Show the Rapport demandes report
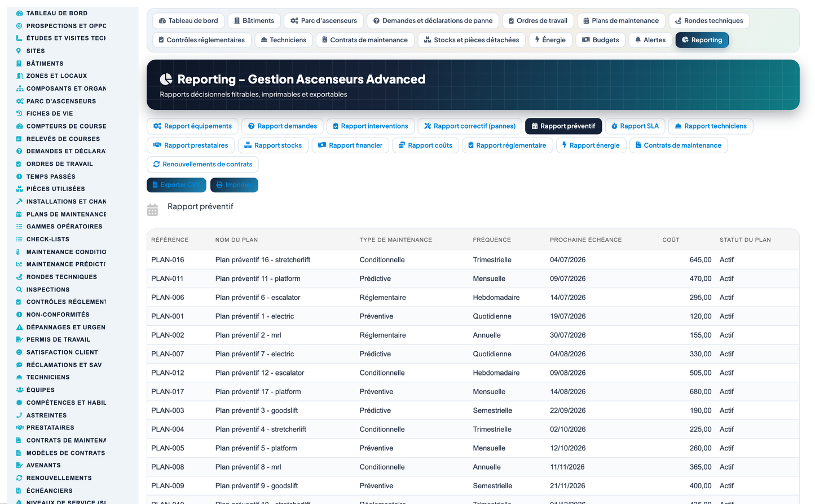815x504 pixels. (283, 126)
